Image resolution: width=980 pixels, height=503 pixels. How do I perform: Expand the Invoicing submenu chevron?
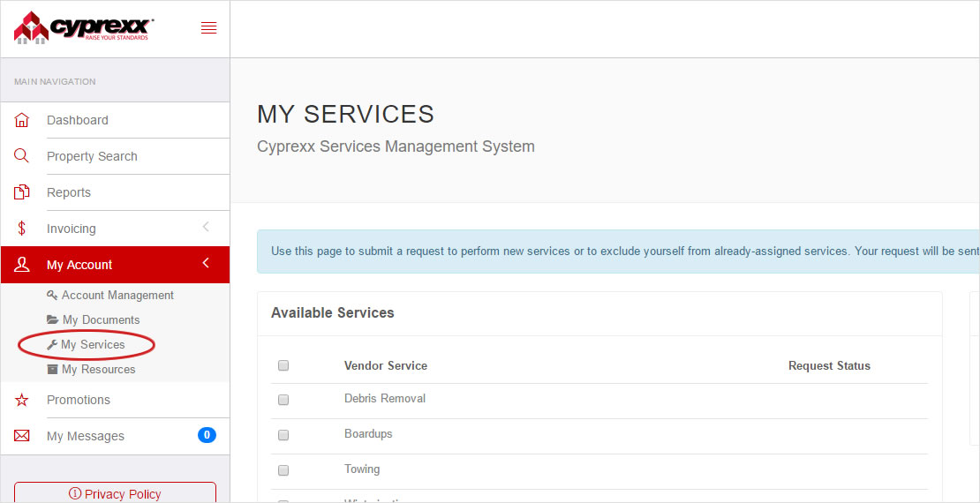coord(206,228)
